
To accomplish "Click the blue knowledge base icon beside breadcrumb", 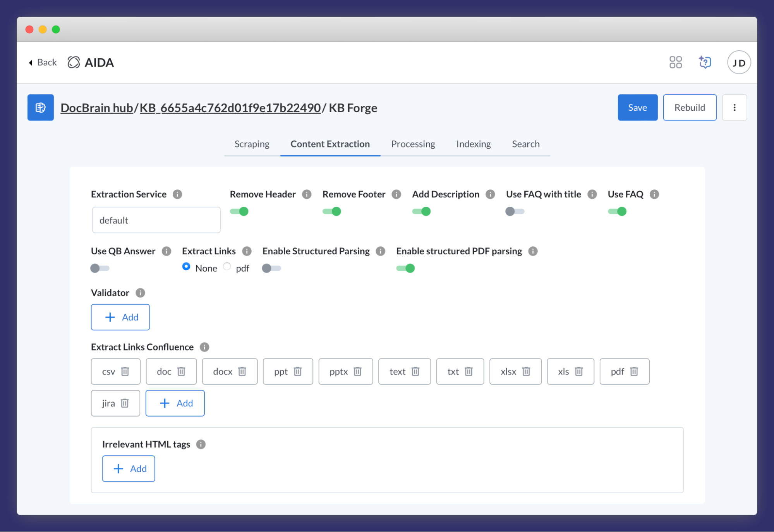I will (x=40, y=107).
